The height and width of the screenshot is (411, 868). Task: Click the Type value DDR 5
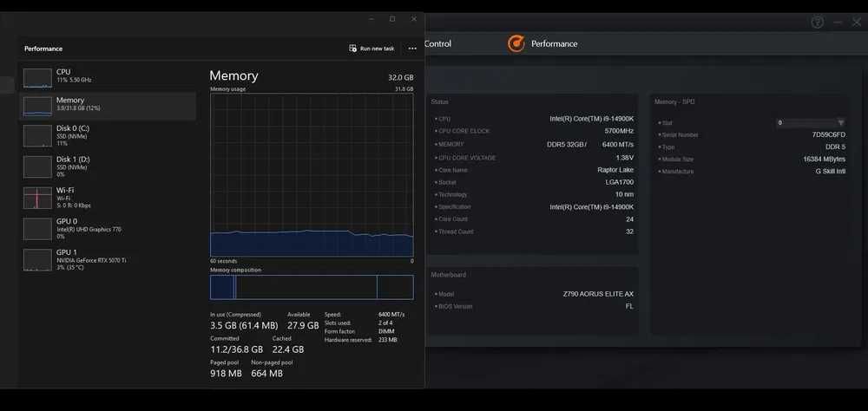point(835,147)
